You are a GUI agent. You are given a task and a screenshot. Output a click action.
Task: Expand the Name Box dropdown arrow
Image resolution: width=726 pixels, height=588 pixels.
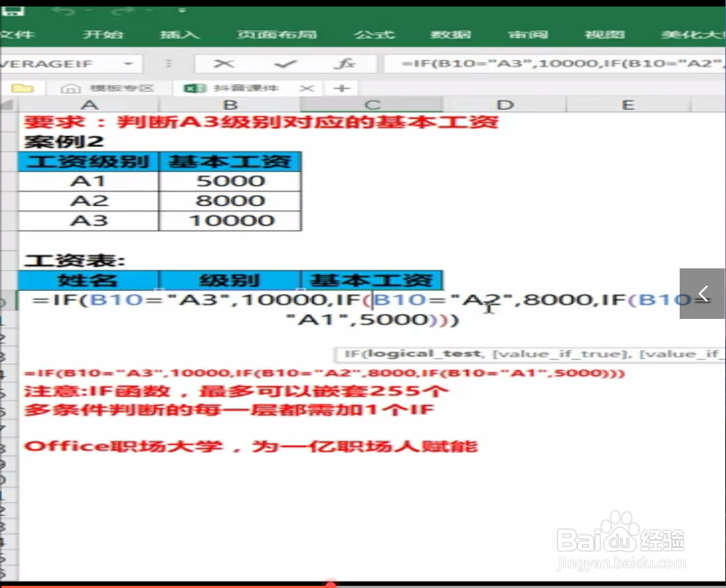pos(128,64)
